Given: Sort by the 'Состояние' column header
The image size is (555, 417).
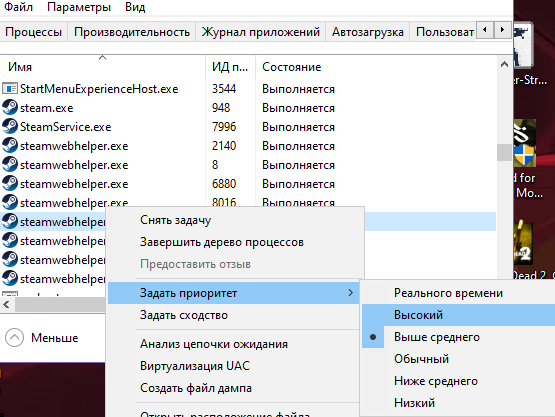Looking at the screenshot, I should [292, 67].
